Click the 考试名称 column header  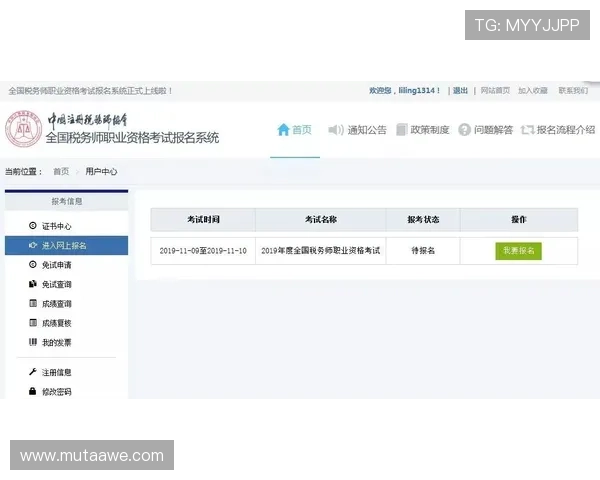tap(321, 219)
